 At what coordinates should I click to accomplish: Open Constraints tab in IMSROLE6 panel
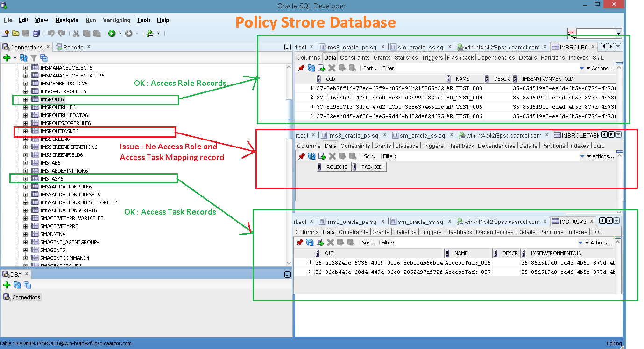355,57
